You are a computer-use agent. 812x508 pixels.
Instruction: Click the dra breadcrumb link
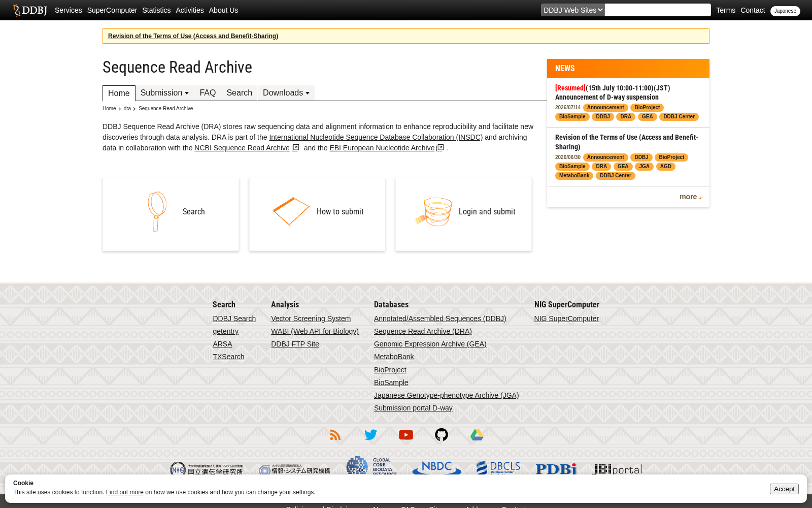127,109
